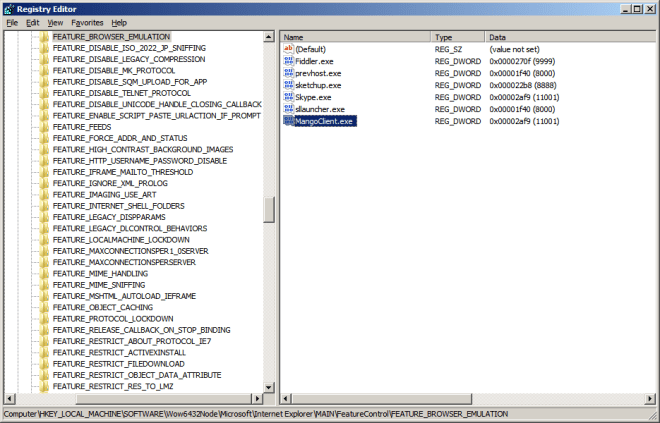The height and width of the screenshot is (423, 660).
Task: Click the tree pane's scroll-up arrow
Action: (x=268, y=37)
